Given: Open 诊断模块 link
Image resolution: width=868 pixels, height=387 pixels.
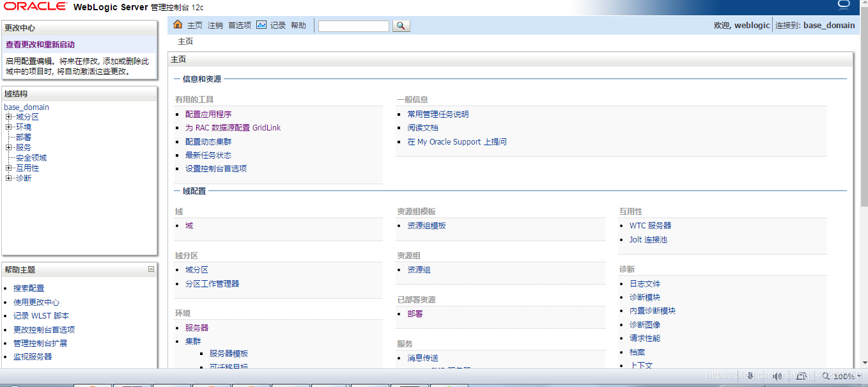Looking at the screenshot, I should click(x=645, y=297).
